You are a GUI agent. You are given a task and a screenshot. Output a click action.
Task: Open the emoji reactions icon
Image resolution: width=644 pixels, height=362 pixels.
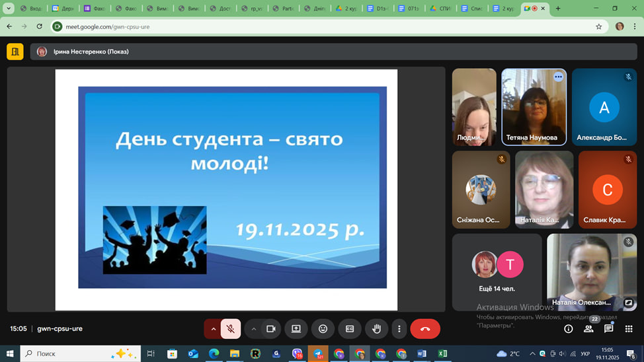323,328
